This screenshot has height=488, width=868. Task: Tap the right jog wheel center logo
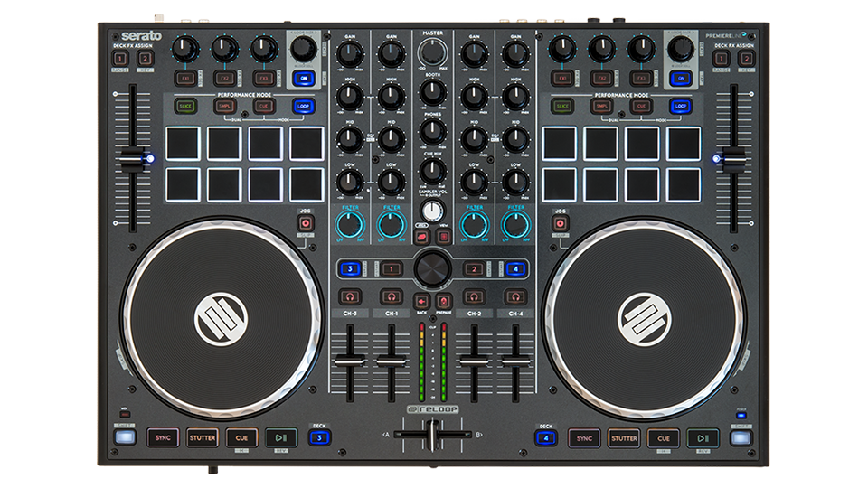(x=645, y=319)
